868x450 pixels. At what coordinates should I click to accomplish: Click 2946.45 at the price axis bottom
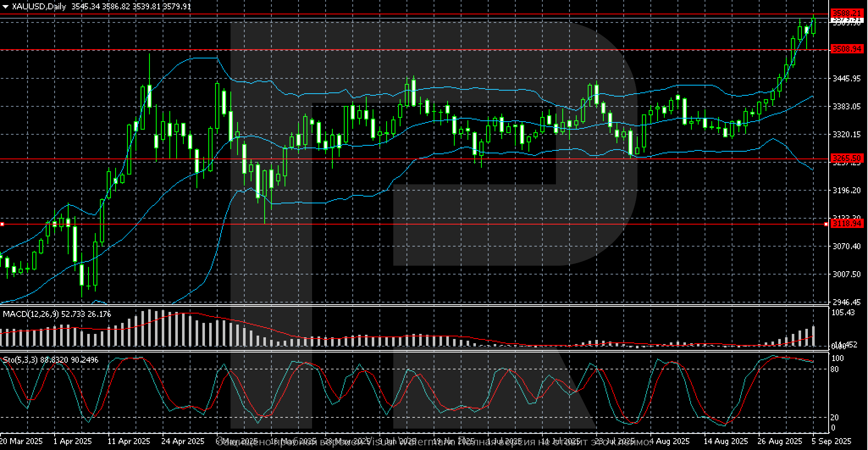pyautogui.click(x=847, y=302)
